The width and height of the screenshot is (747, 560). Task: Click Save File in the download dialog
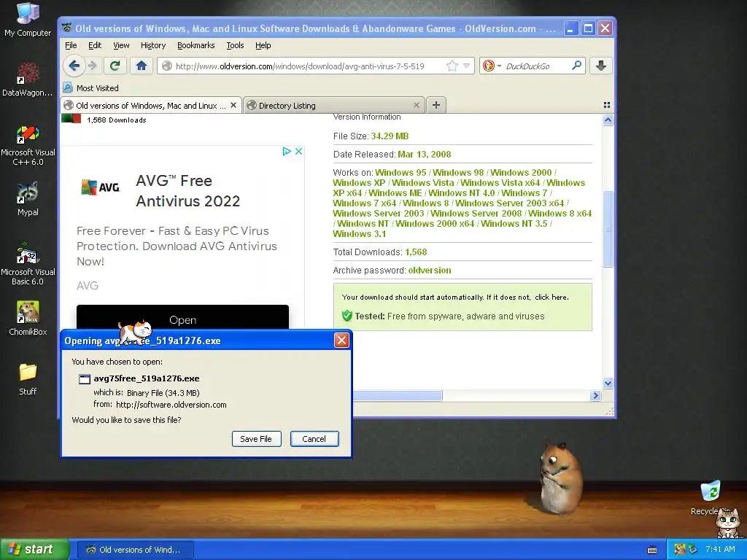coord(256,438)
